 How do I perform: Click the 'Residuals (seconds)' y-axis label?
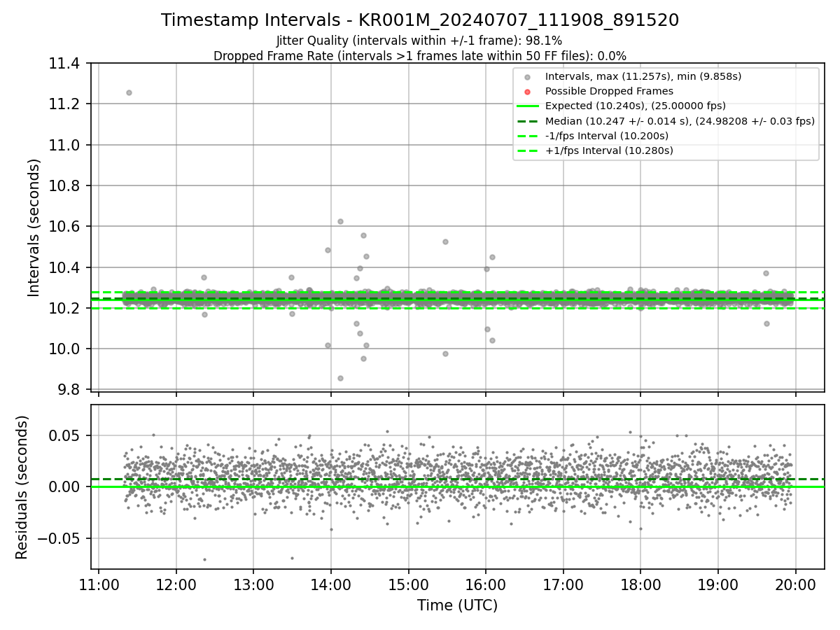coord(22,487)
